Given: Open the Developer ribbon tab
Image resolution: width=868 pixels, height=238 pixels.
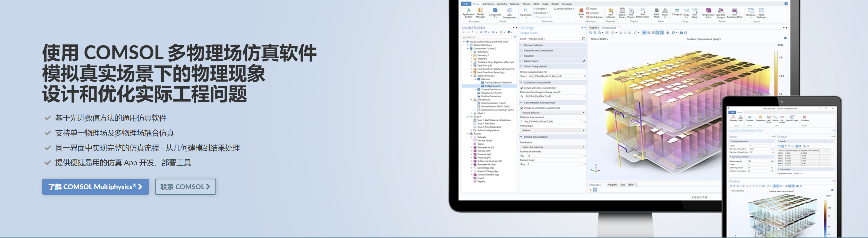Looking at the screenshot, I should click(567, 4).
